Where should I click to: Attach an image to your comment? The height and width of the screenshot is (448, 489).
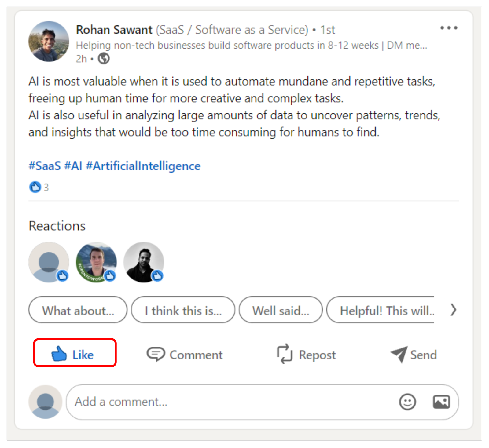(441, 402)
